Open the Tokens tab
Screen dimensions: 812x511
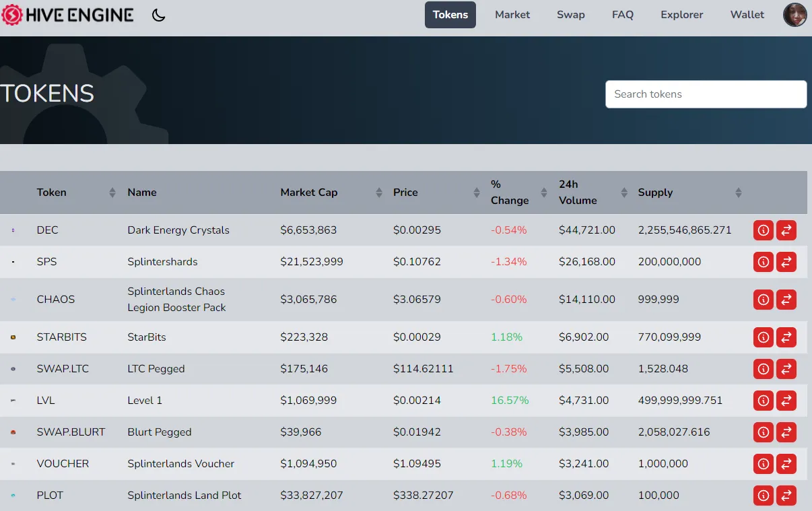450,15
